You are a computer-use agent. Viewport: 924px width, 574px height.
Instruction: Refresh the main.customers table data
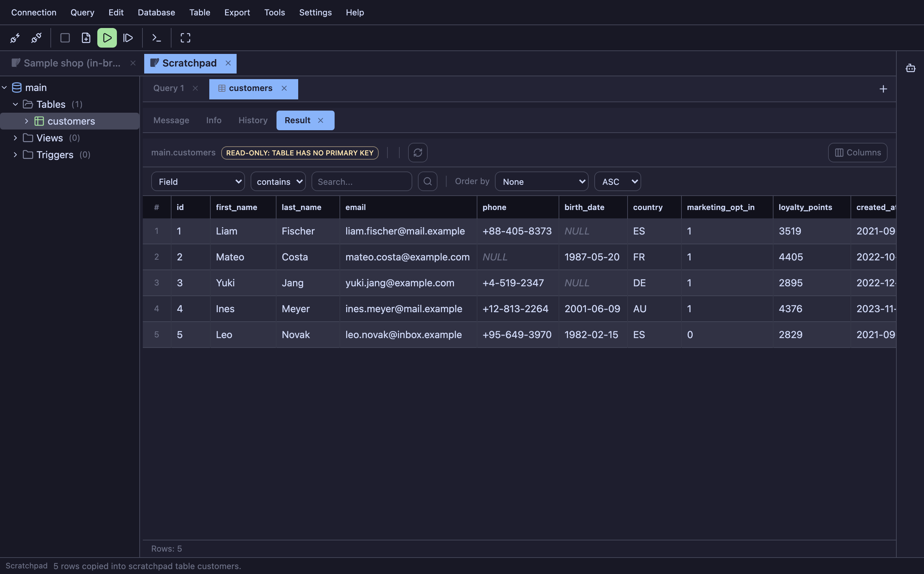point(418,153)
